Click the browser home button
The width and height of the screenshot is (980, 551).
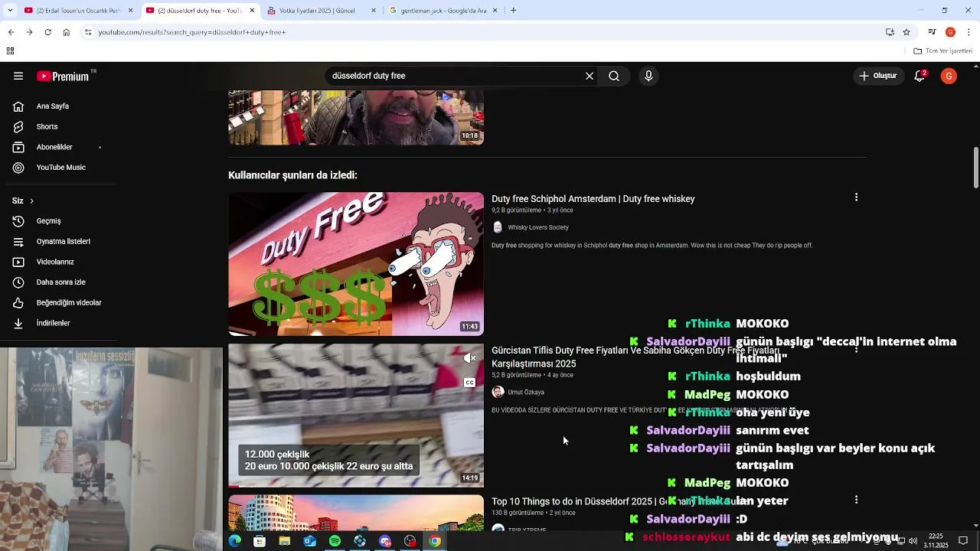67,32
